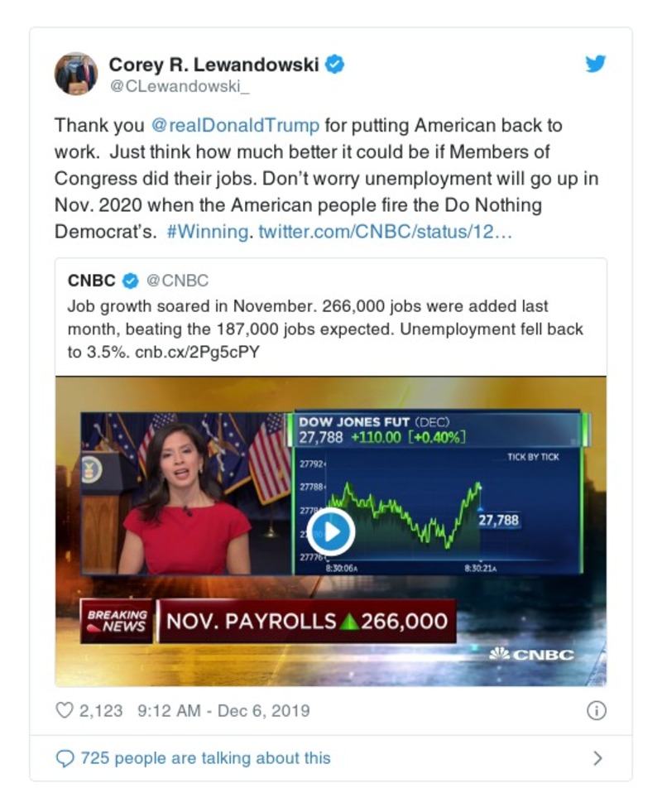Viewport: 662px width, 812px height.
Task: Open the tweet info circle icon
Action: [x=596, y=710]
